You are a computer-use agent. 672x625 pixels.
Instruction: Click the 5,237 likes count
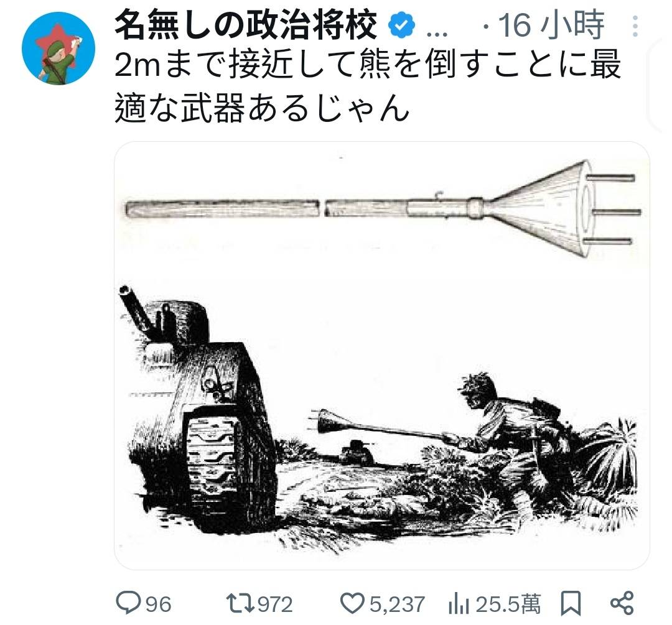397,604
